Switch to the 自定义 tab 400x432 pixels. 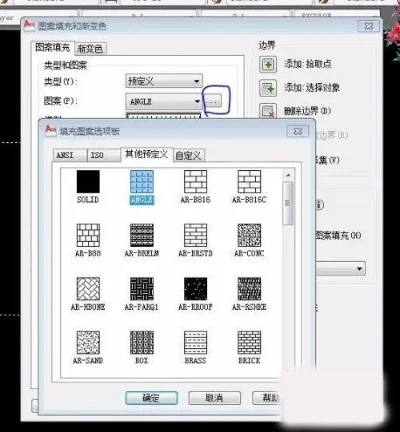(x=189, y=156)
